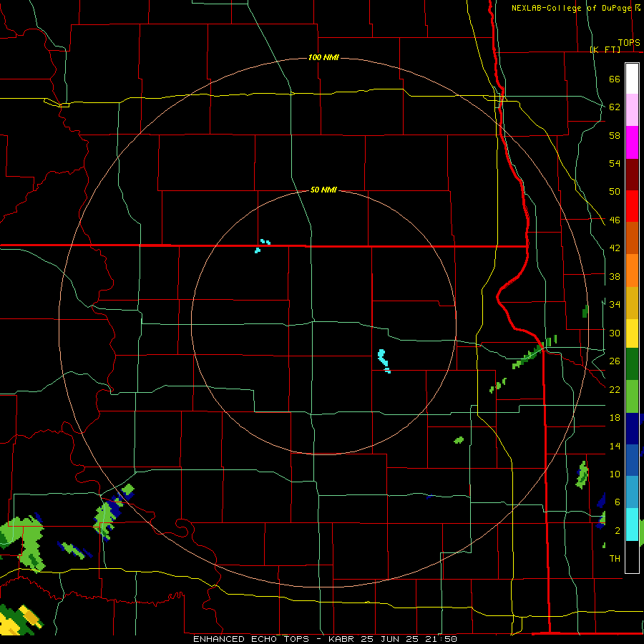Click the '2' legend value
Screen dimensions: 644x644
point(618,531)
